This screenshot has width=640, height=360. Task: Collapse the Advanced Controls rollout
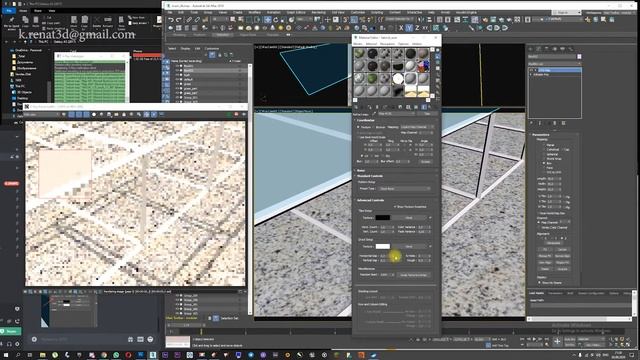pos(371,200)
